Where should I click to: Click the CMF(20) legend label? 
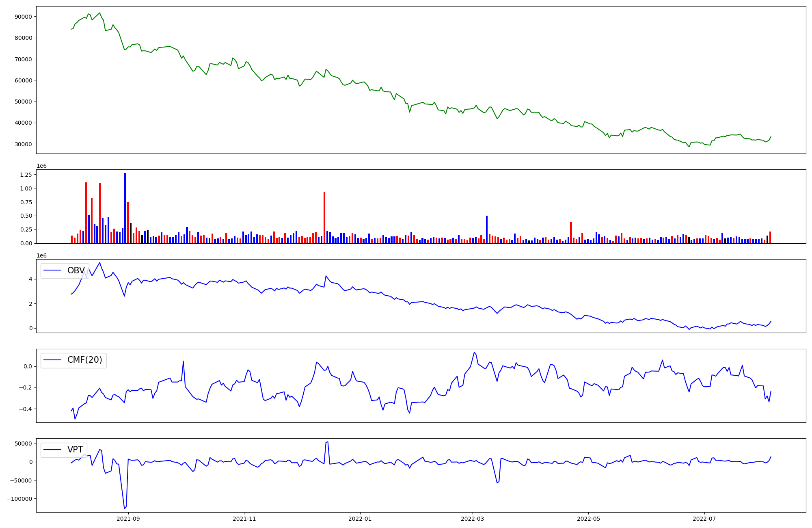84,360
